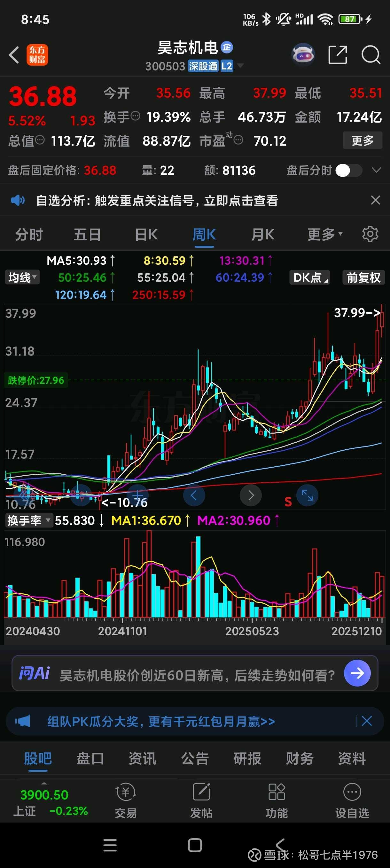Viewport: 390px width, 868px height.
Task: Tap the 37.99 high marker on chart
Action: tap(357, 313)
